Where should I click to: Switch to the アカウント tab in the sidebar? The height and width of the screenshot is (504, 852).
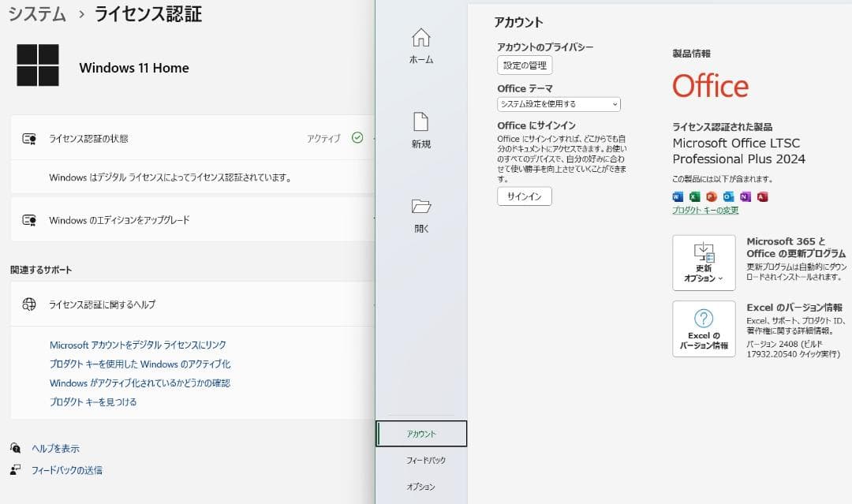pyautogui.click(x=422, y=433)
